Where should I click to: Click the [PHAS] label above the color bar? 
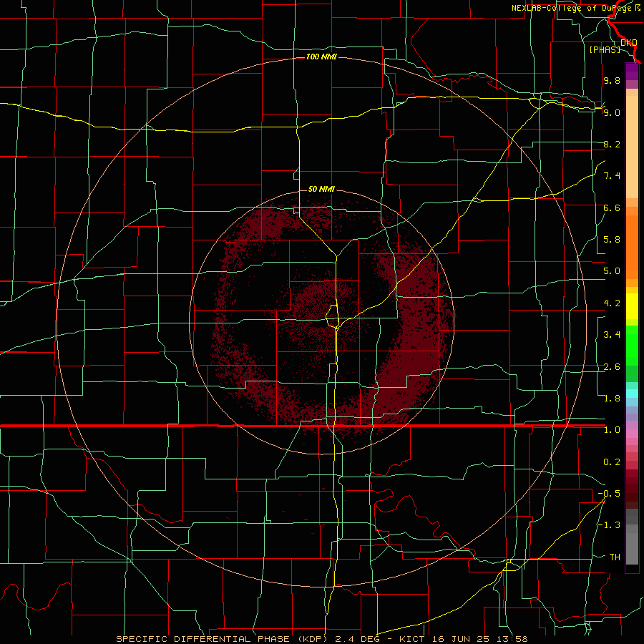click(x=605, y=49)
